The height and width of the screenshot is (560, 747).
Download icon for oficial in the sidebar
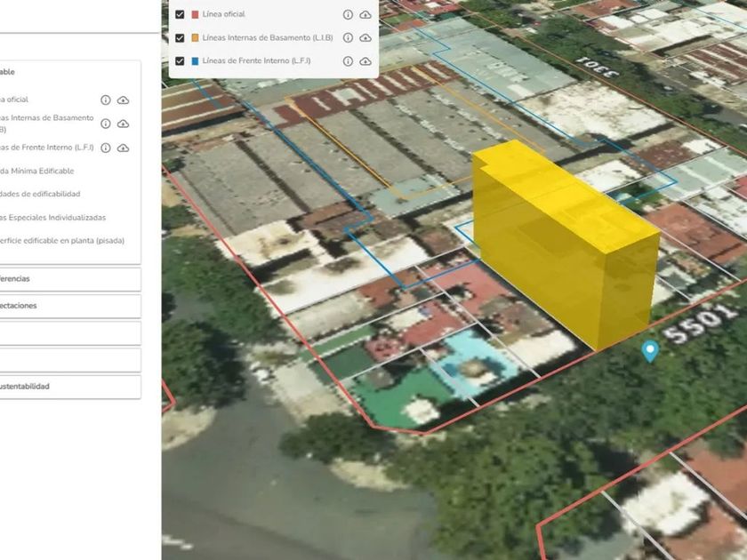tap(123, 100)
